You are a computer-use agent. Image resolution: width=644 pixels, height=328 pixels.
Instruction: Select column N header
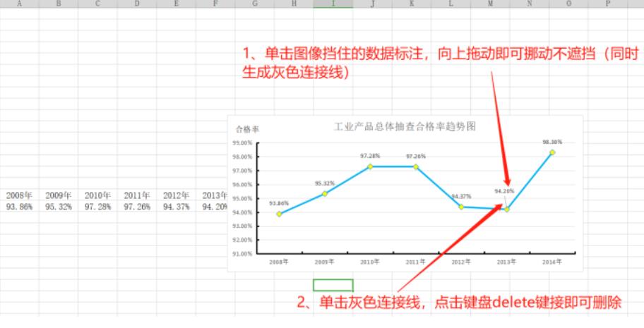tap(530, 4)
